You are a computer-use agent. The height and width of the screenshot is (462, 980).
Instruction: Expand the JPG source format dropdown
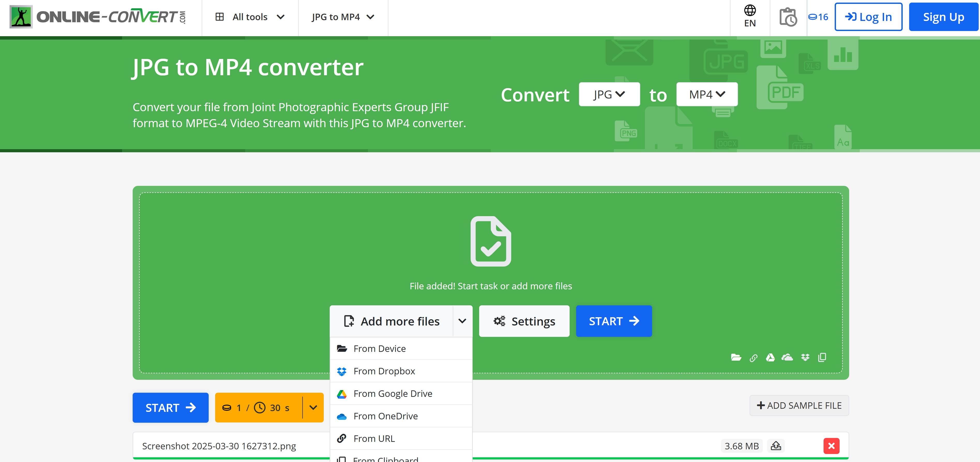pyautogui.click(x=609, y=94)
